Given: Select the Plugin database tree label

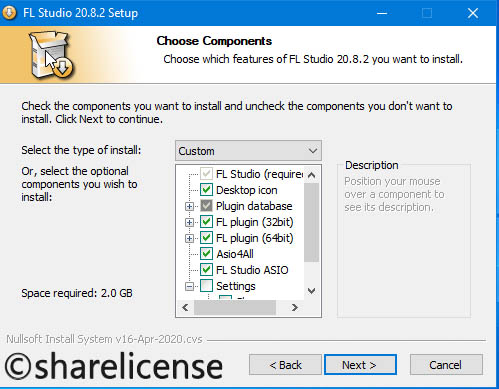Looking at the screenshot, I should click(254, 206).
